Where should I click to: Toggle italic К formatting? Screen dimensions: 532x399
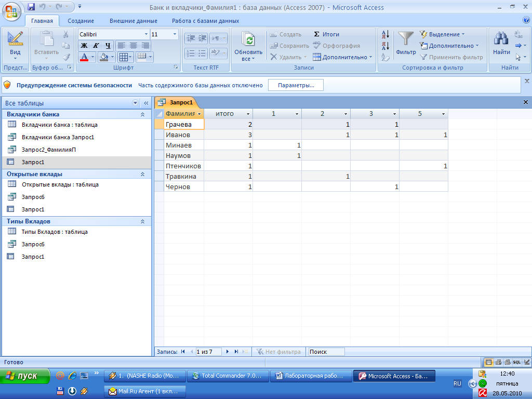point(96,46)
